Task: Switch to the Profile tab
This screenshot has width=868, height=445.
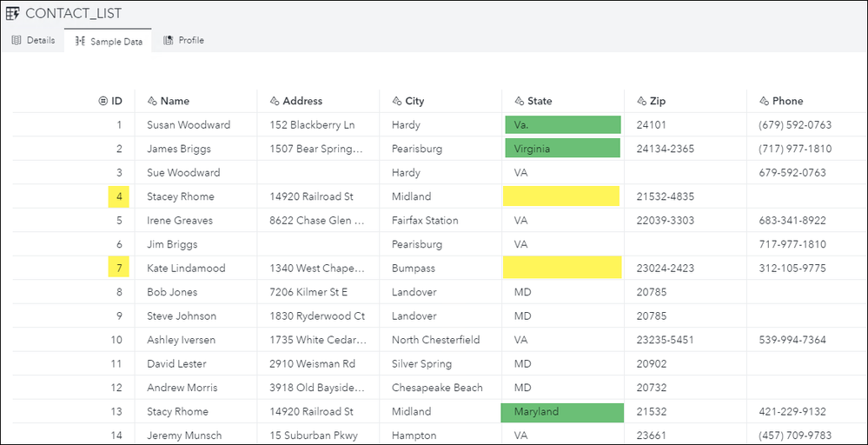Action: click(183, 40)
